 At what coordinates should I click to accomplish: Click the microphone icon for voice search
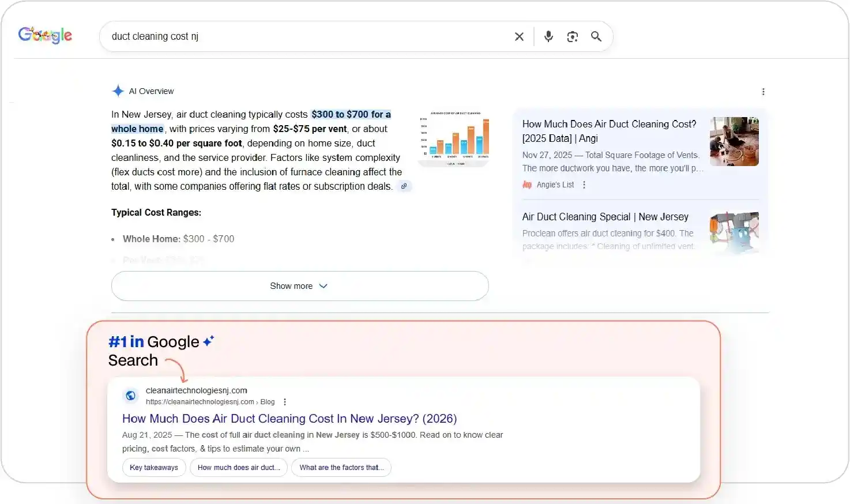[x=548, y=36]
